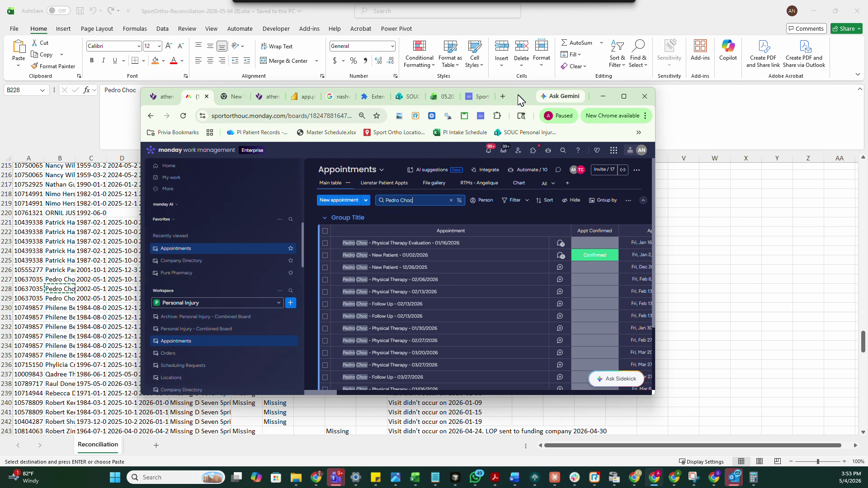Viewport: 868px width, 488px height.
Task: Open Sort tool on Appointments board
Action: tap(544, 200)
